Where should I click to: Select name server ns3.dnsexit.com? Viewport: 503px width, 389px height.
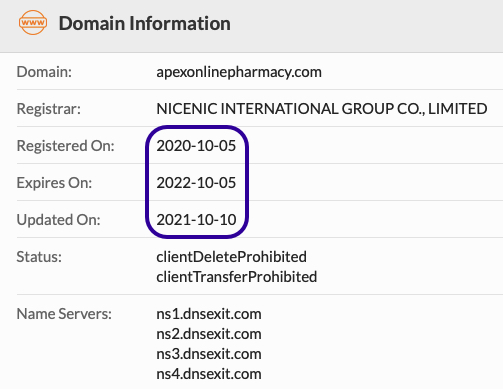coord(209,354)
